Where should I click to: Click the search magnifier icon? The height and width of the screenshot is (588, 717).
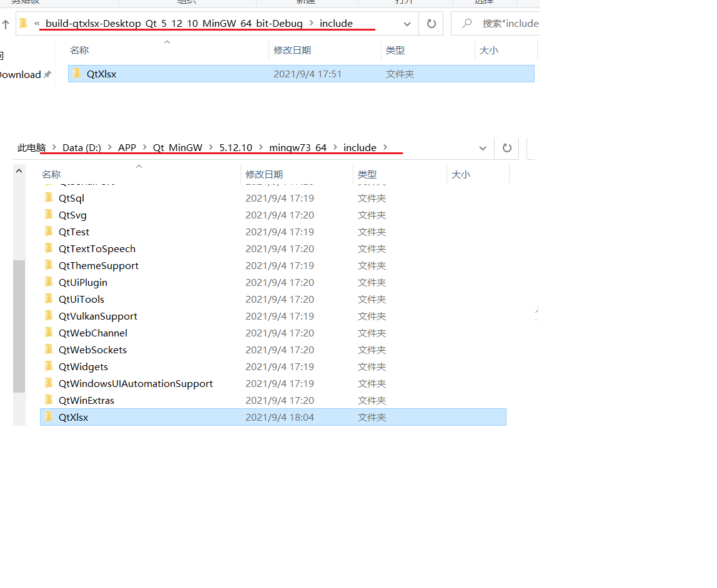467,23
